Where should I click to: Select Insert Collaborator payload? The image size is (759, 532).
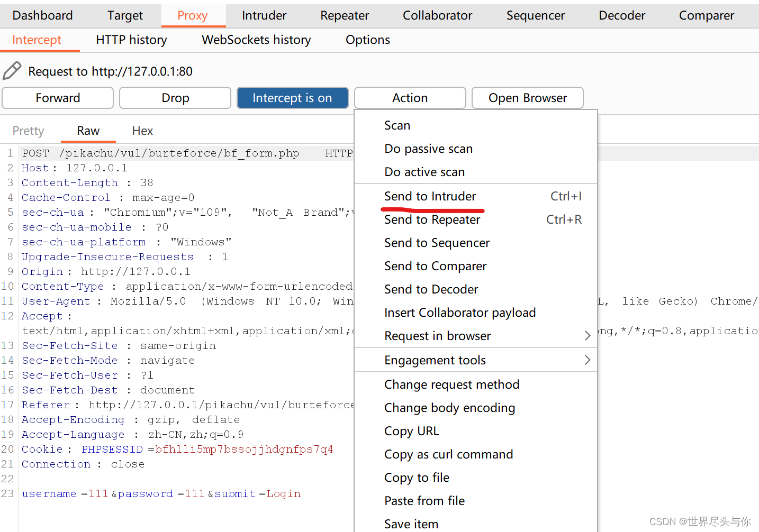point(476,313)
